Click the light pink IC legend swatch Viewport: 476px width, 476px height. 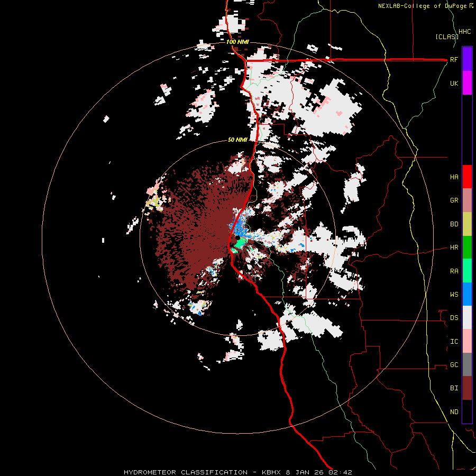(x=467, y=341)
